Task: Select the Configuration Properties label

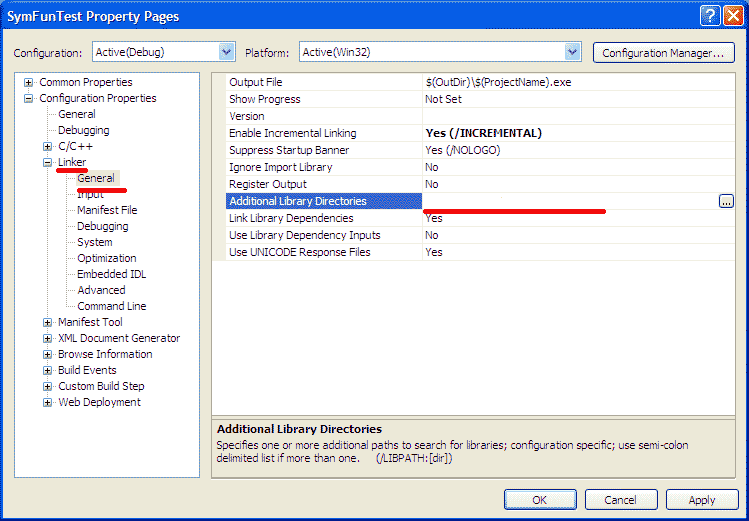Action: (x=97, y=98)
